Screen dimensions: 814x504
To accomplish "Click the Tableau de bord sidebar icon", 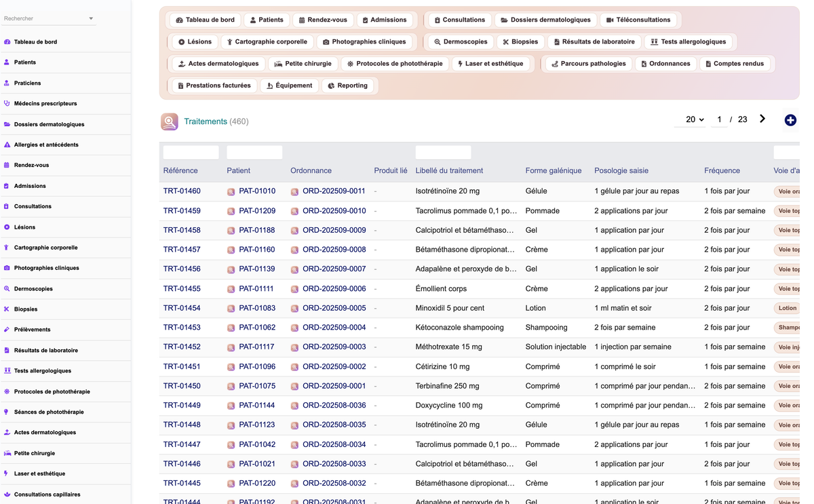I will [7, 41].
